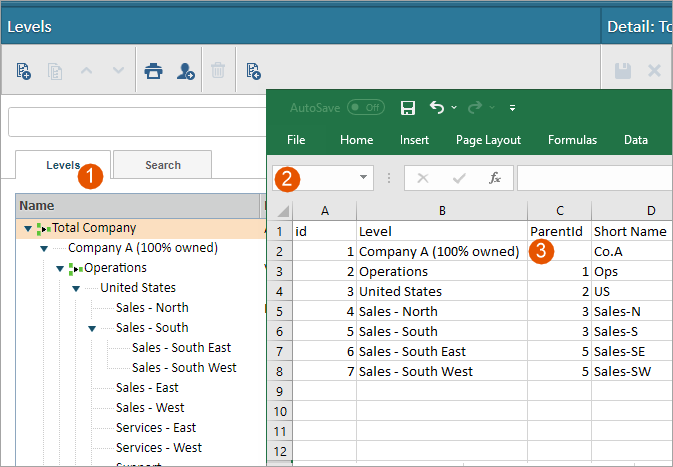The height and width of the screenshot is (467, 673).
Task: Click the 'Short Name' header cell
Action: coord(632,232)
